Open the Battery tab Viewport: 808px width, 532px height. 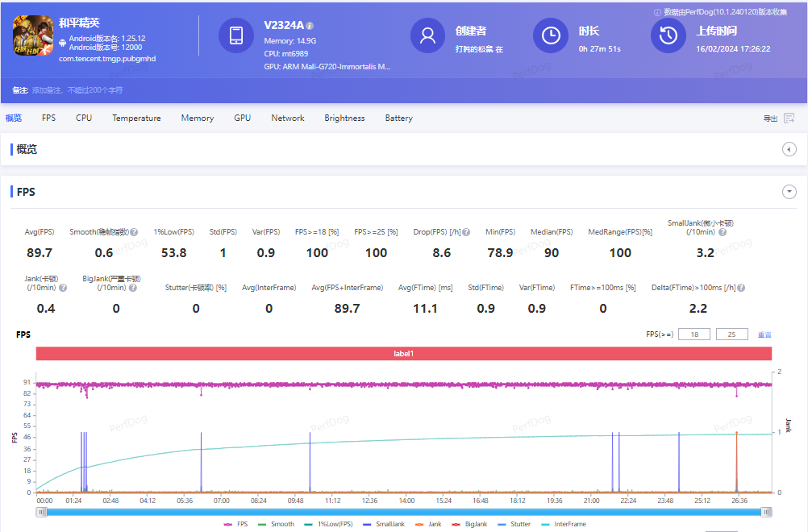pos(398,118)
